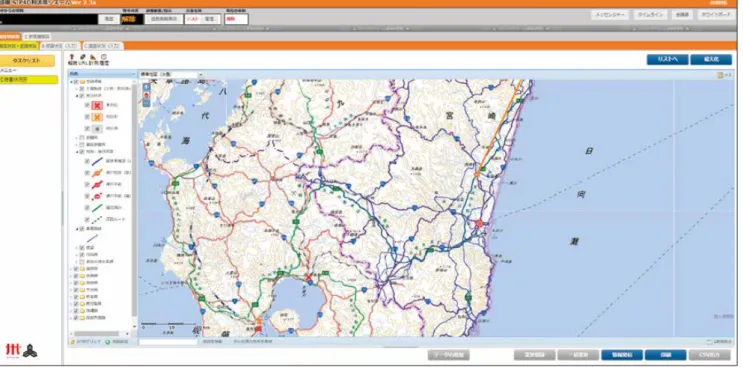
Task: Switch to the second orange section tab
Action: [61, 46]
